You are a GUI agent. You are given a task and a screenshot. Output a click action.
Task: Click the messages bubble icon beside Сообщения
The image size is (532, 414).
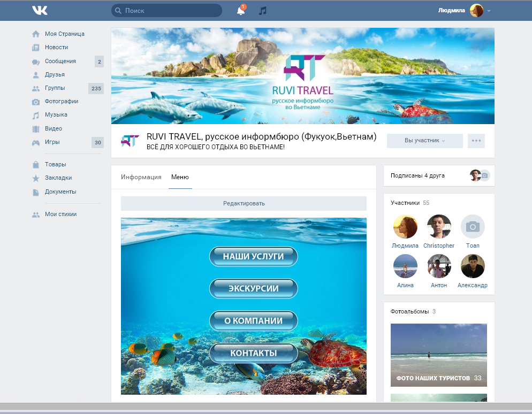click(x=36, y=62)
